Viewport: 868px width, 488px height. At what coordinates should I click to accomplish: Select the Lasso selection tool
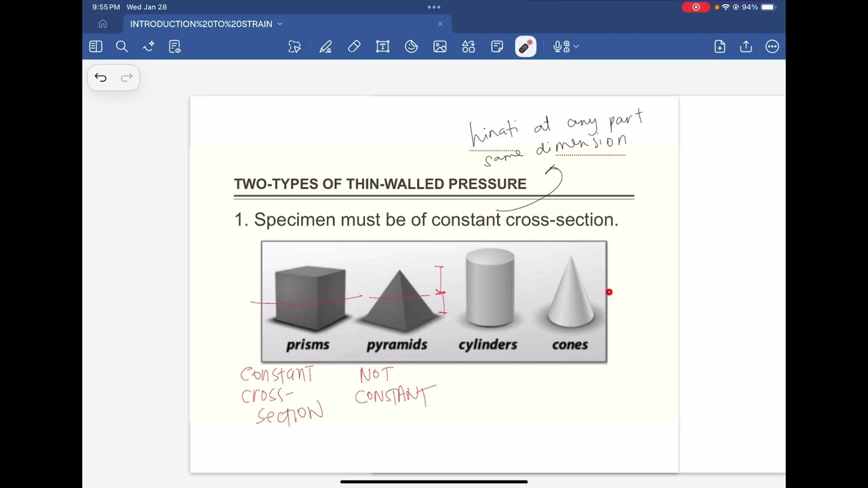click(x=294, y=47)
